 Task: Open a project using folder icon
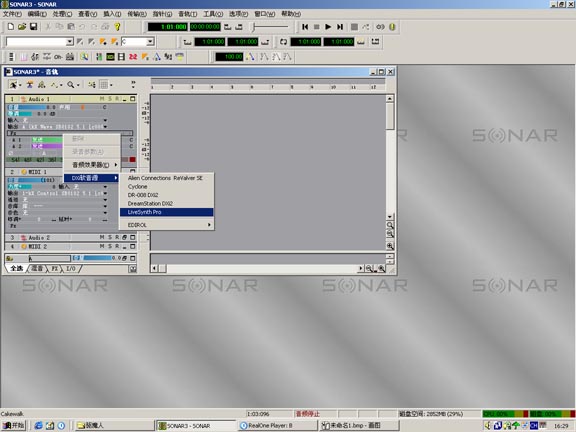[x=22, y=27]
